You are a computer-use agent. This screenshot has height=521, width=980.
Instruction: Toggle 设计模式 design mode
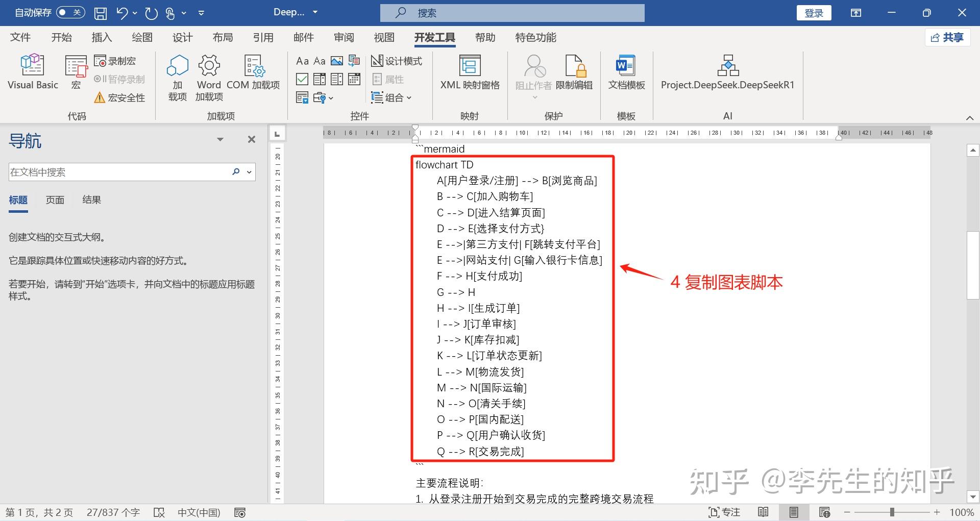coord(397,61)
